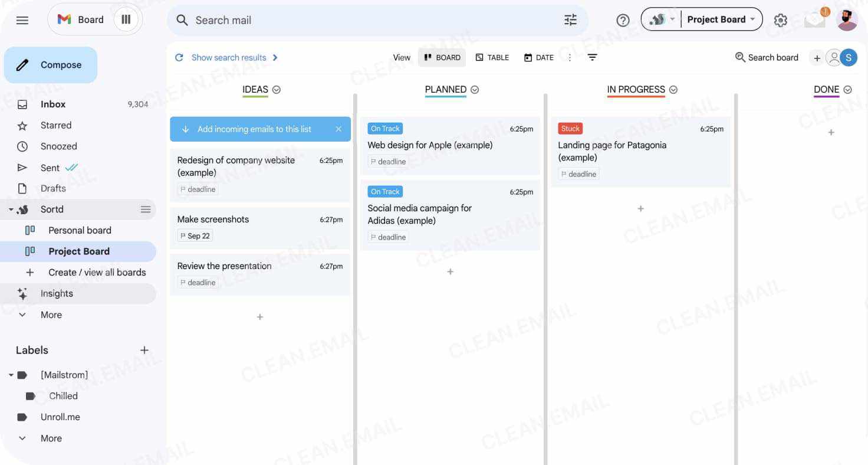Viewport: 868px width, 465px height.
Task: Click the filter icon next to board views
Action: pos(593,57)
